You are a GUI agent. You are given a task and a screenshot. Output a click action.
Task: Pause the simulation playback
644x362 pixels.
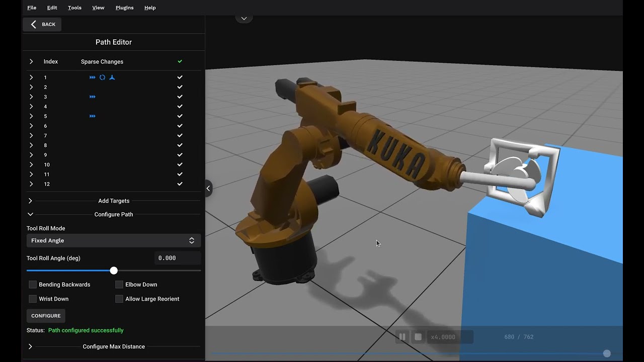point(402,337)
